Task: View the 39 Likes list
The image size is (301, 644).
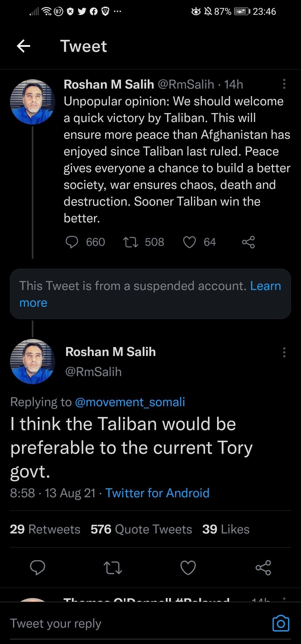Action: [x=226, y=529]
